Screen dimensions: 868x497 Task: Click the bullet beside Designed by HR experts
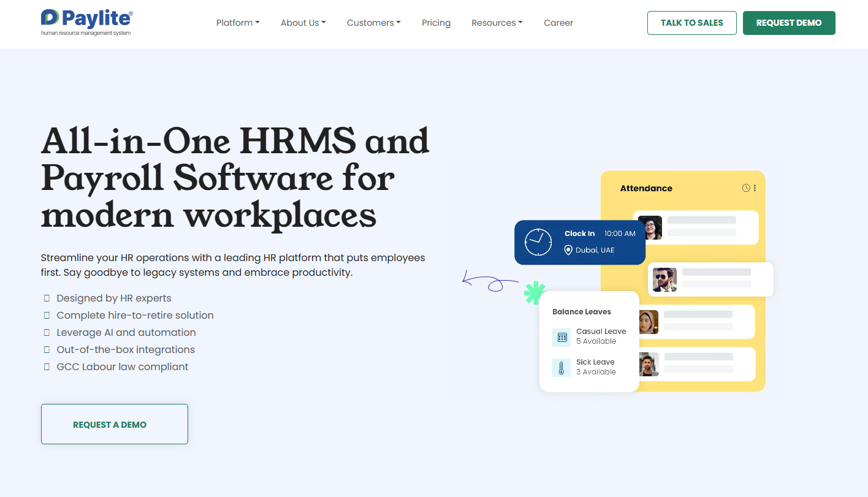47,298
